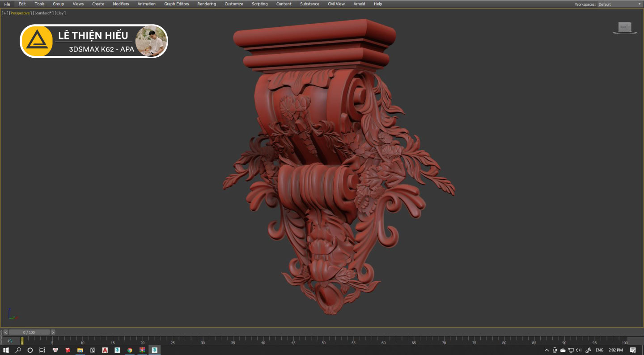This screenshot has height=355, width=644.
Task: Step back a frame with the < button
Action: click(x=5, y=332)
